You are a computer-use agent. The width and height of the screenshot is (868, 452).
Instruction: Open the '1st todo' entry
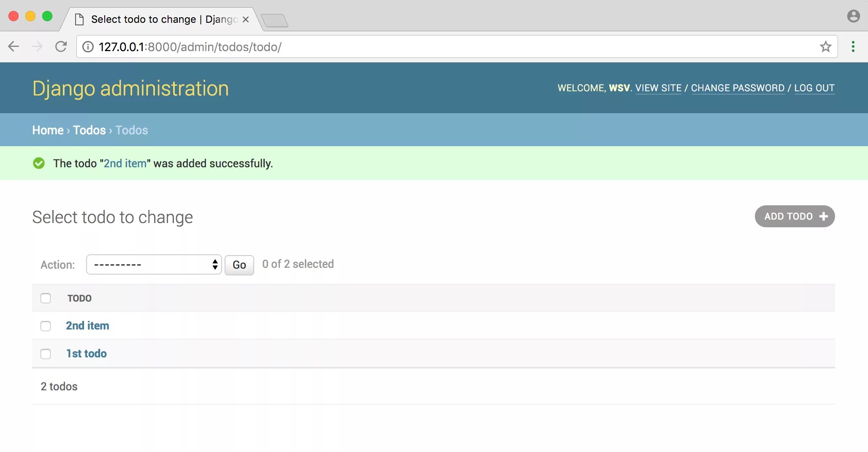[87, 354]
